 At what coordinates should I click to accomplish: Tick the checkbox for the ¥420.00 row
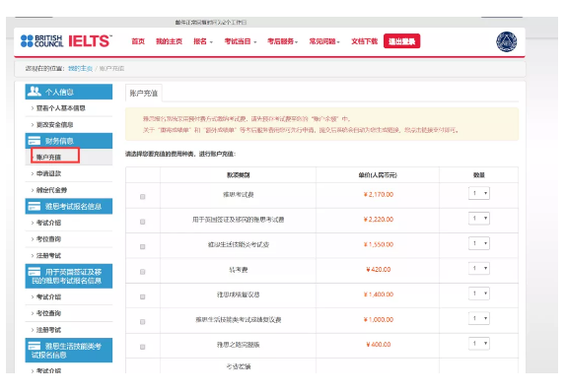(143, 272)
